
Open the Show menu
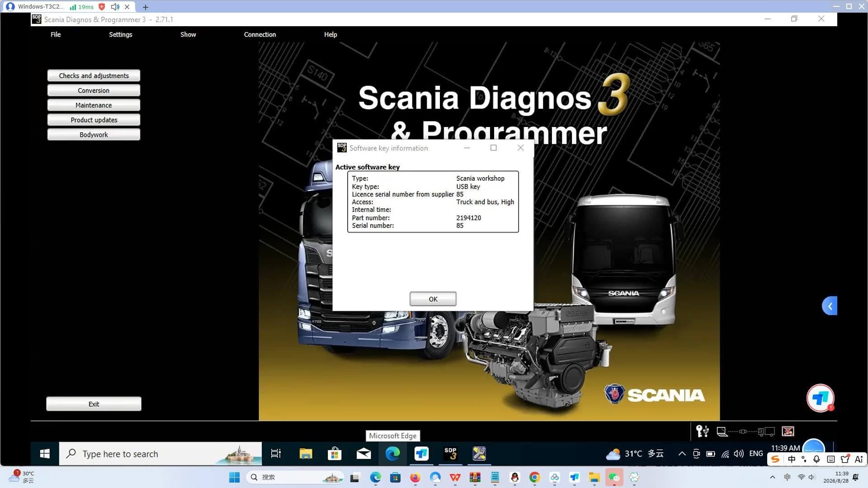(188, 34)
